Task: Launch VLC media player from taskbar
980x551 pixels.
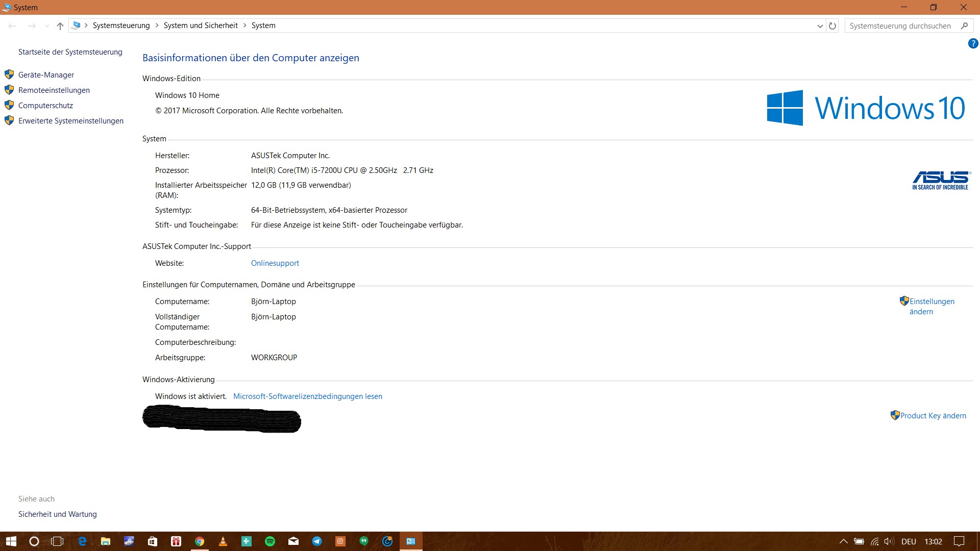Action: click(223, 541)
